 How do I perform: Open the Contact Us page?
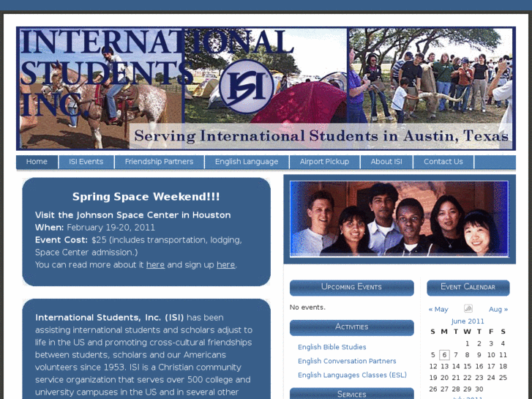click(443, 162)
